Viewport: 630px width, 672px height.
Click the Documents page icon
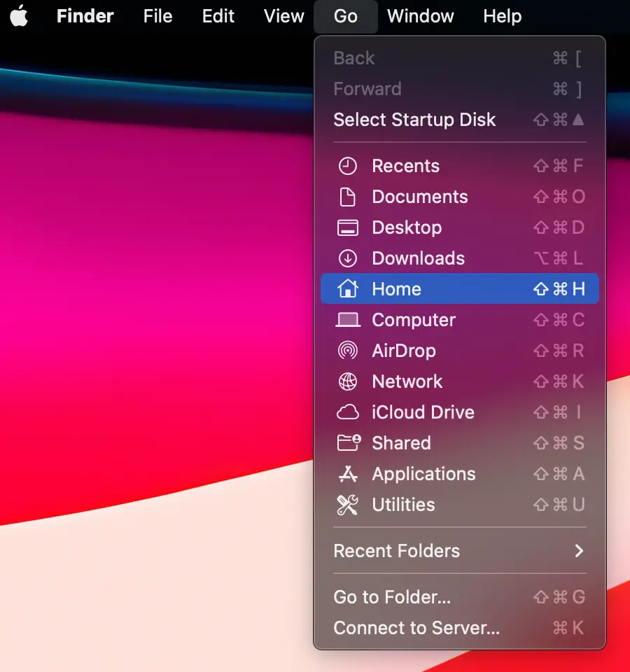pyautogui.click(x=348, y=197)
